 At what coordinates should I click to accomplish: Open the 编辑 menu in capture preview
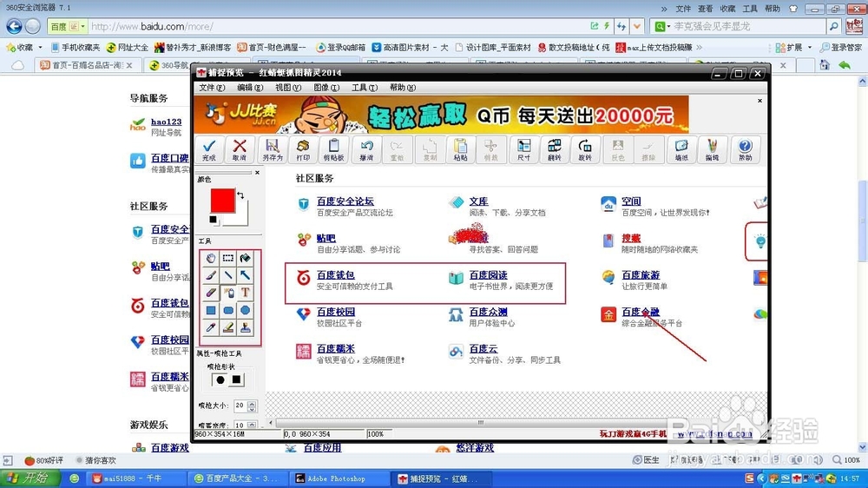[250, 88]
